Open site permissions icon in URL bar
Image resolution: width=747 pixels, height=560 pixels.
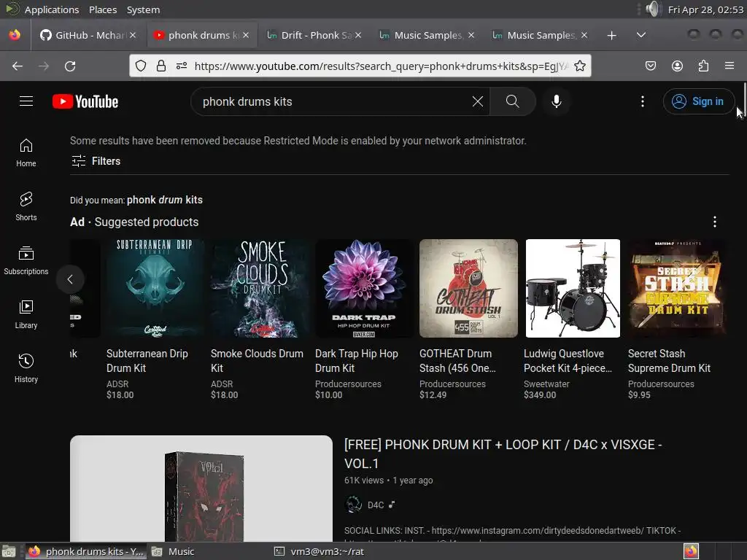click(182, 66)
